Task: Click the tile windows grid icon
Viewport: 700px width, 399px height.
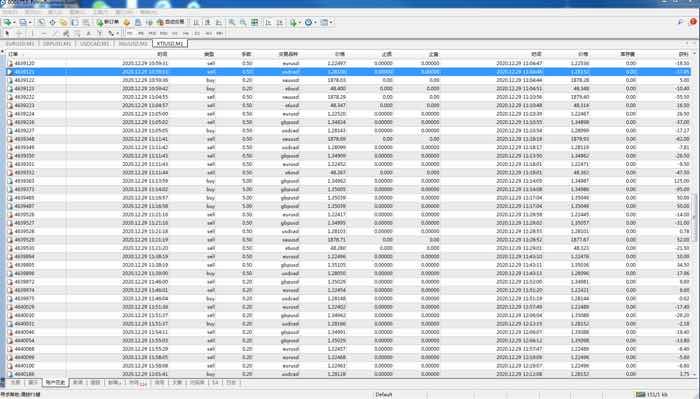Action: pos(254,22)
